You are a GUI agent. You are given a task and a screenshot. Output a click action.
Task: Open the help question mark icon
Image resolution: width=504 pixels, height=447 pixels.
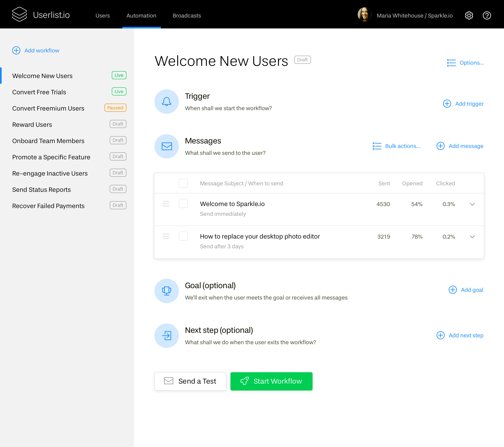point(487,15)
